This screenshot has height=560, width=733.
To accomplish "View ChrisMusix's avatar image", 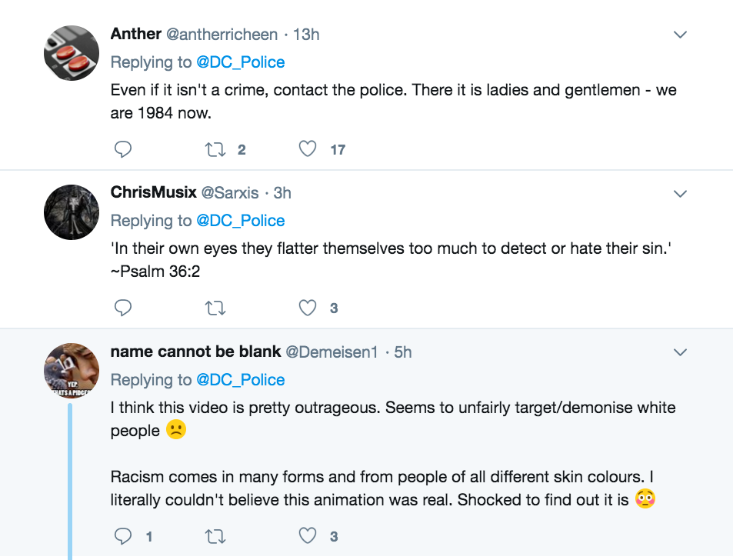I will [x=71, y=212].
